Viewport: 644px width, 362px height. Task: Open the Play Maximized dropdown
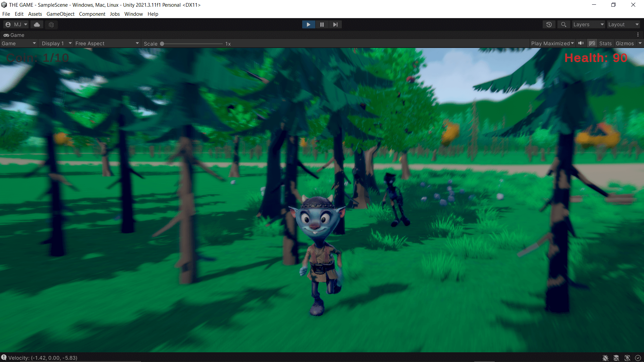point(552,44)
